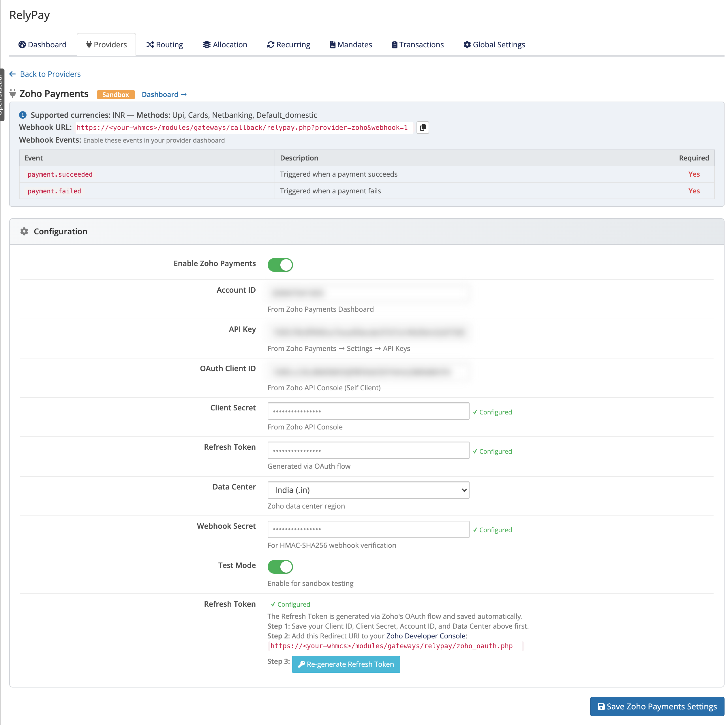Click the save disk icon on Save button
Viewport: 728px width, 725px height.
(x=601, y=706)
